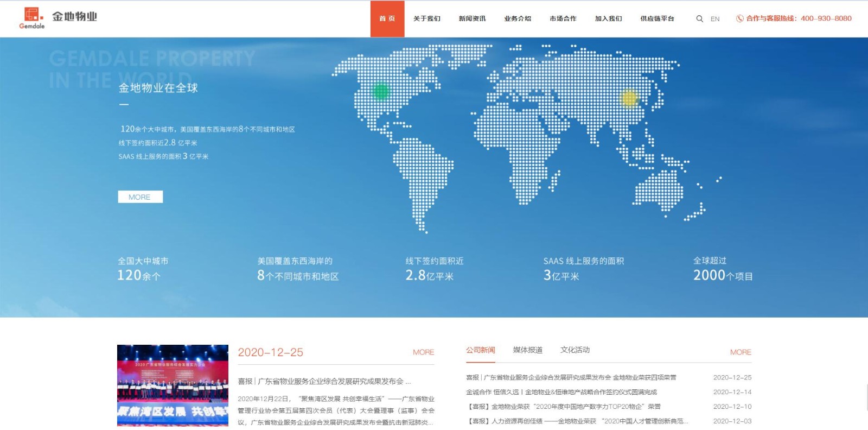Viewport: 868px width, 430px height.
Task: Click the MORE button in banner
Action: (x=140, y=197)
